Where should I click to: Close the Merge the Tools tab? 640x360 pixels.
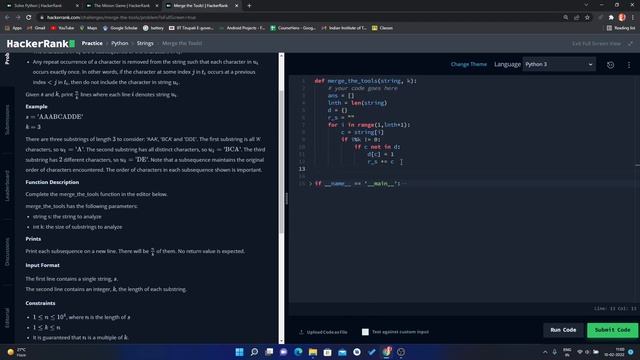(236, 6)
